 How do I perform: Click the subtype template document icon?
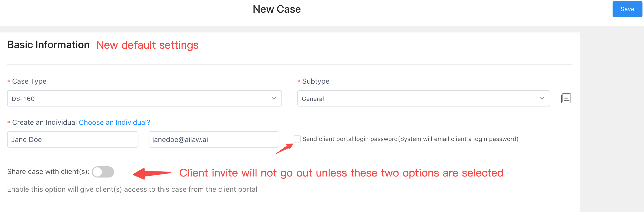(x=566, y=98)
